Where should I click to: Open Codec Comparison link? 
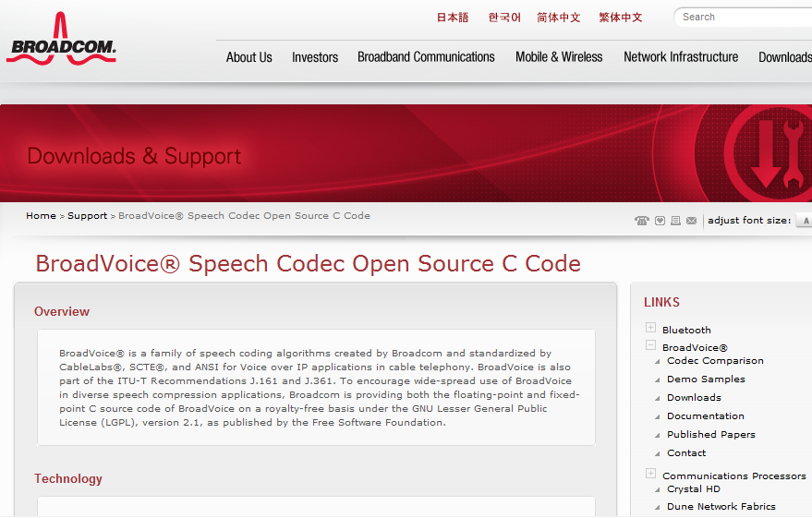[715, 361]
